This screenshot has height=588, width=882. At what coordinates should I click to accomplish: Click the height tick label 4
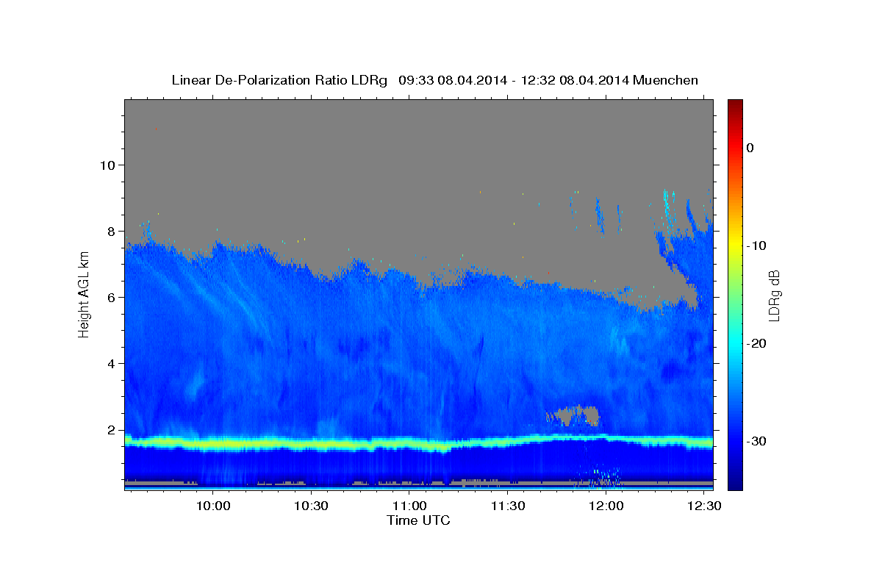(110, 364)
